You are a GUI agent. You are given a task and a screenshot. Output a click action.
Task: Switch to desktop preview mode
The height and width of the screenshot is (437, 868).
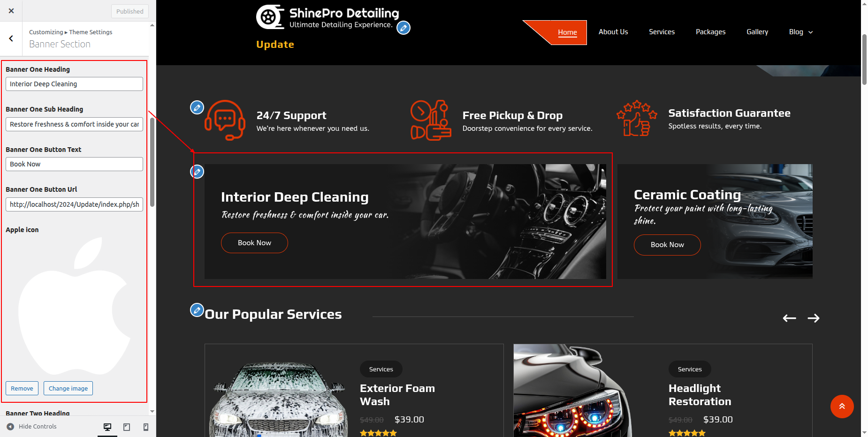point(107,427)
